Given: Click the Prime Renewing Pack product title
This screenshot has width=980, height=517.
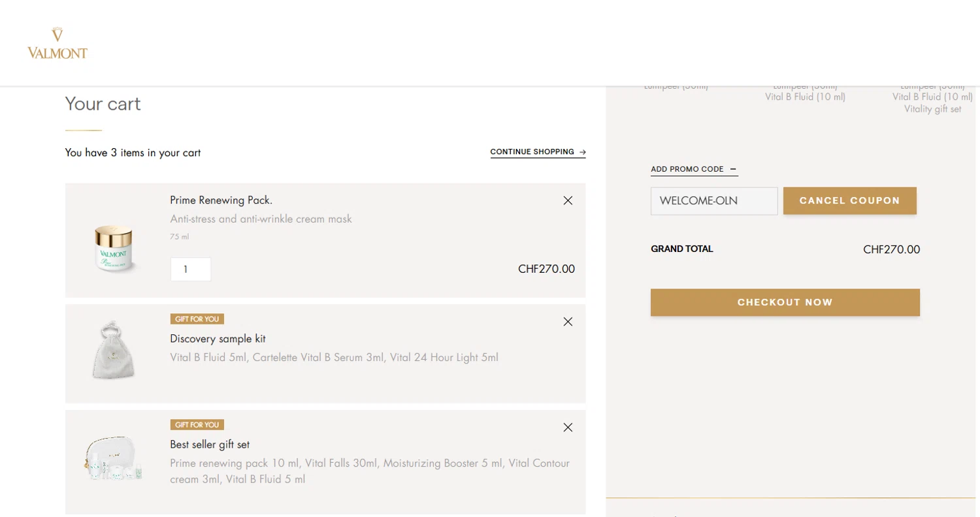Looking at the screenshot, I should [221, 200].
